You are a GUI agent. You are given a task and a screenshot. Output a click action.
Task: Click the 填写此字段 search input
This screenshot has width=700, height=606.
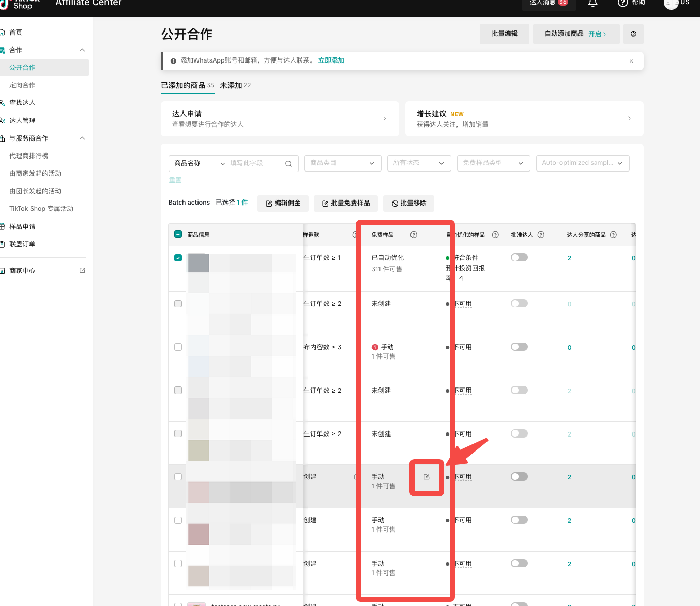(x=253, y=163)
